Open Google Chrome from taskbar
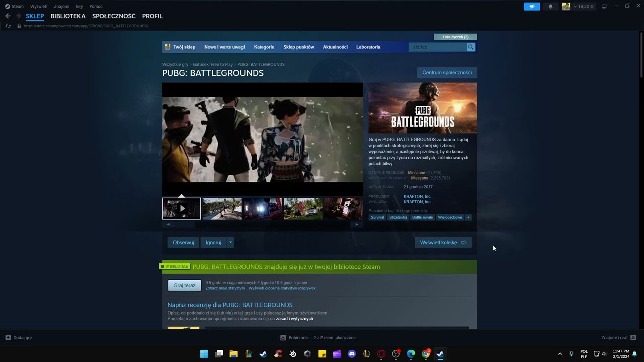644x362 pixels. coord(426,354)
